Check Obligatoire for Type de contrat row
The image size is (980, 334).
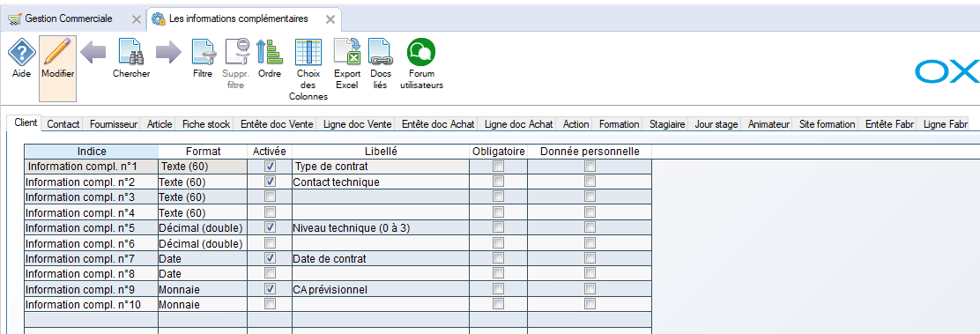[x=498, y=167]
